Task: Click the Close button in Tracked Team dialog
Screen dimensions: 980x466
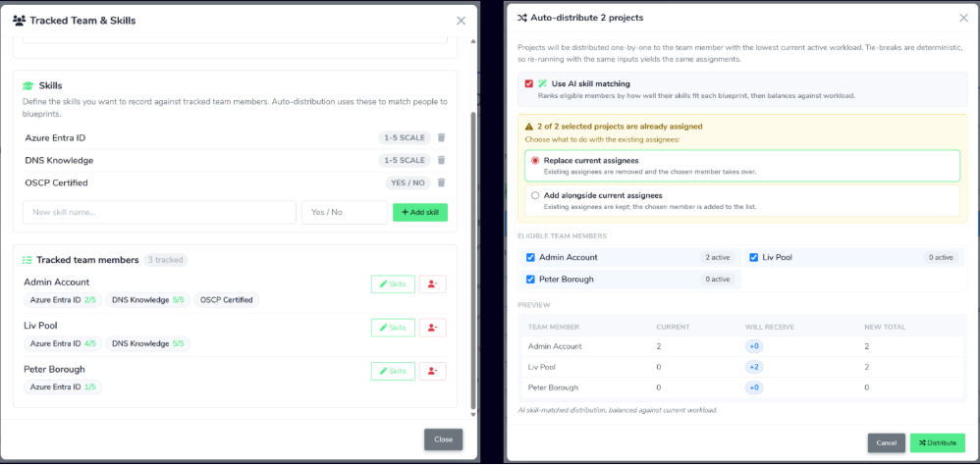Action: click(443, 440)
